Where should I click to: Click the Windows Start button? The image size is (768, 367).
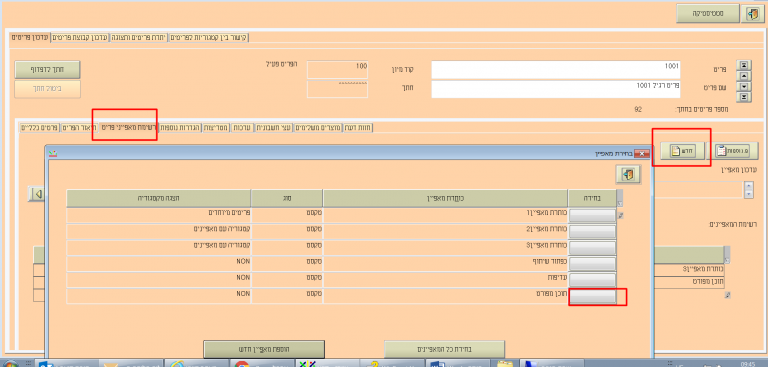click(x=10, y=365)
